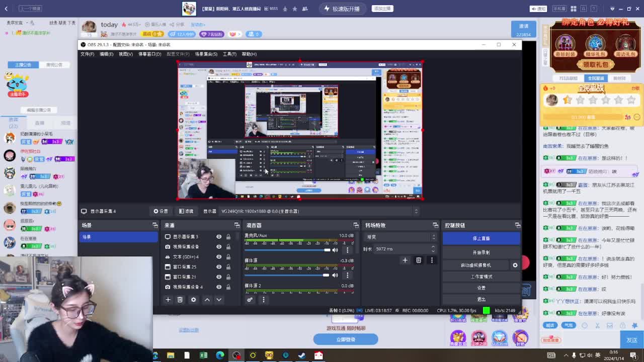Screen dimensions: 644x362
Task: Remove the scene transition trash icon
Action: coord(419,260)
